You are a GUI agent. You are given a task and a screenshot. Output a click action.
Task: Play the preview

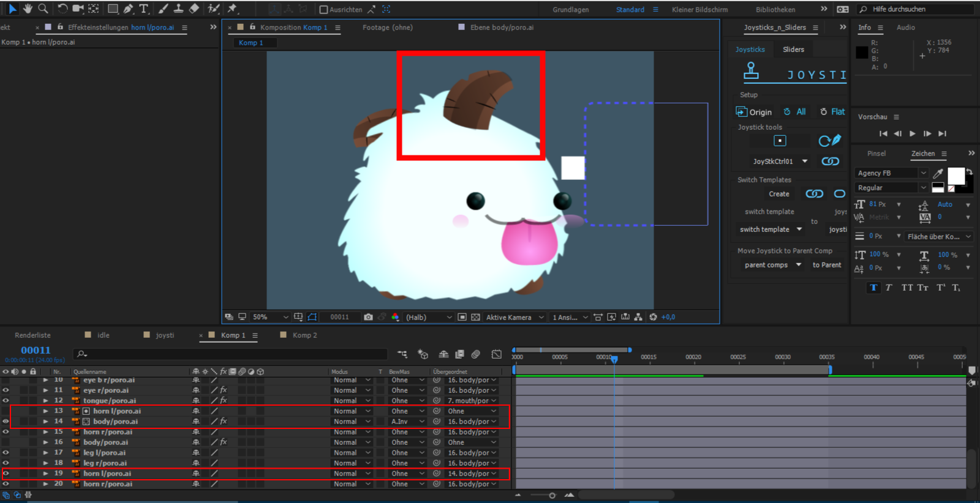click(x=913, y=133)
